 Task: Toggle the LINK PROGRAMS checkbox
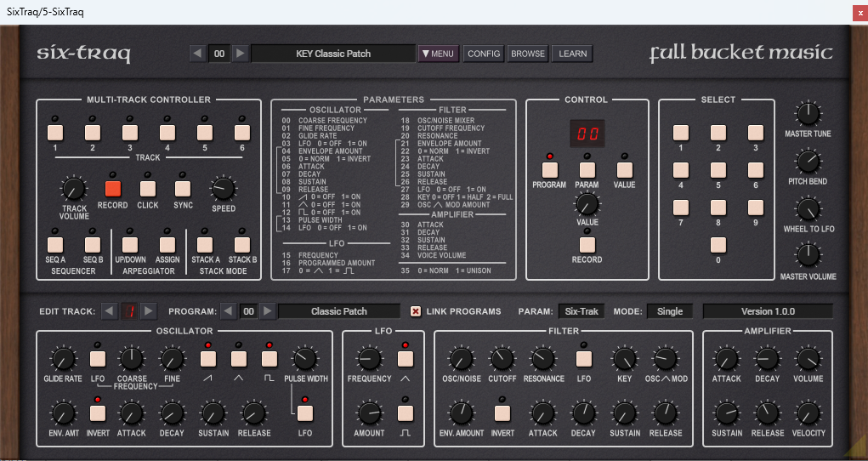pyautogui.click(x=416, y=311)
